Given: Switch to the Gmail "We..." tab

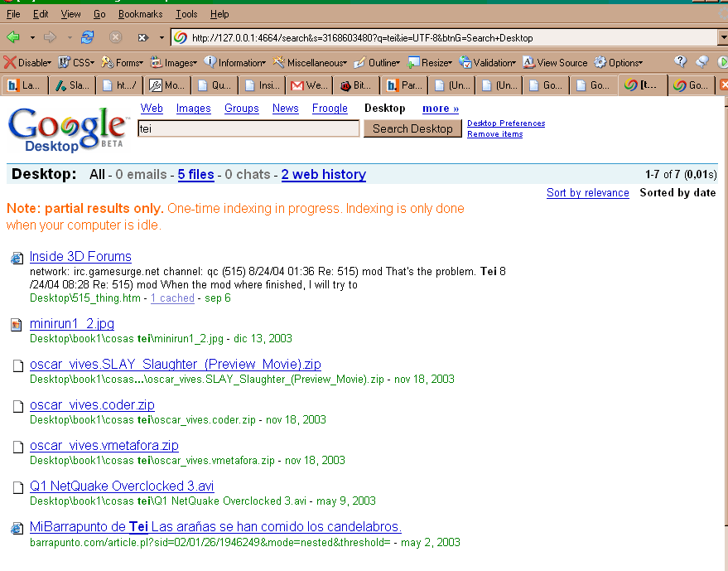Looking at the screenshot, I should [310, 85].
